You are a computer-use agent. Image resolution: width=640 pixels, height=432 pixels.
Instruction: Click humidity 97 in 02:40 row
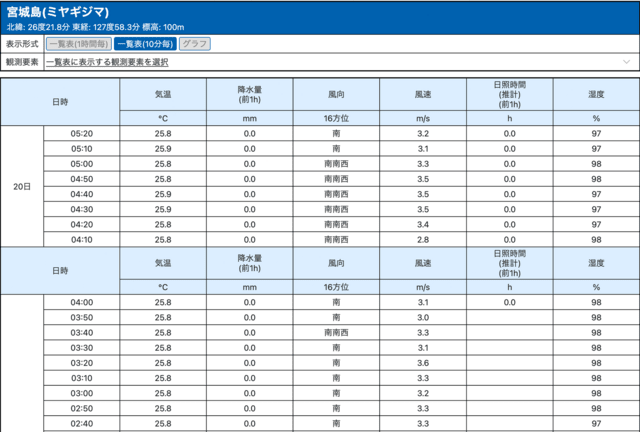[596, 423]
